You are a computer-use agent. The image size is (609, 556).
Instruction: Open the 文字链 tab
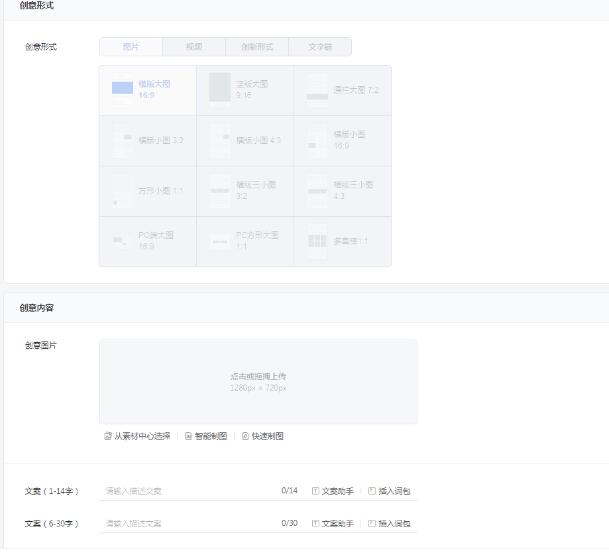tap(320, 47)
